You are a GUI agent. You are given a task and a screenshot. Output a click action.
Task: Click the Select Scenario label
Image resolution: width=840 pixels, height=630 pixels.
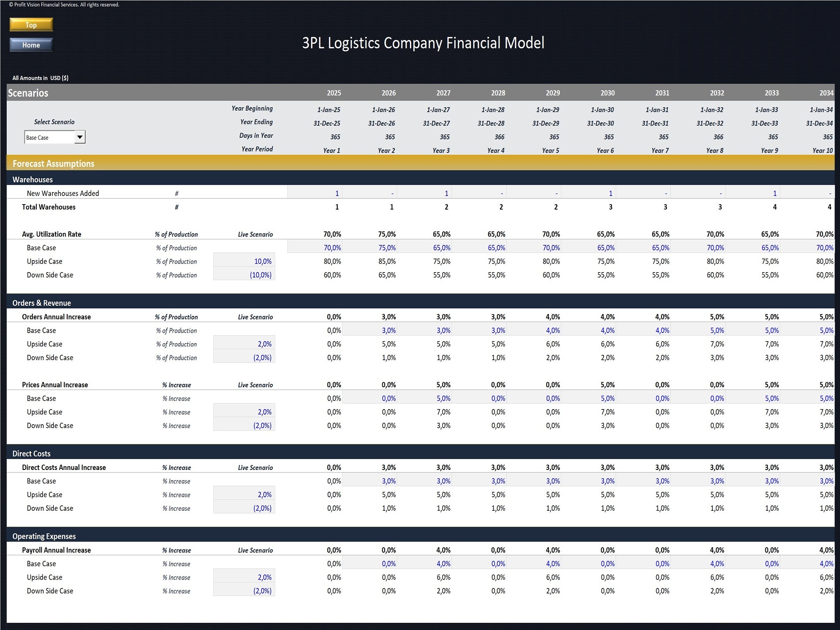(x=54, y=122)
